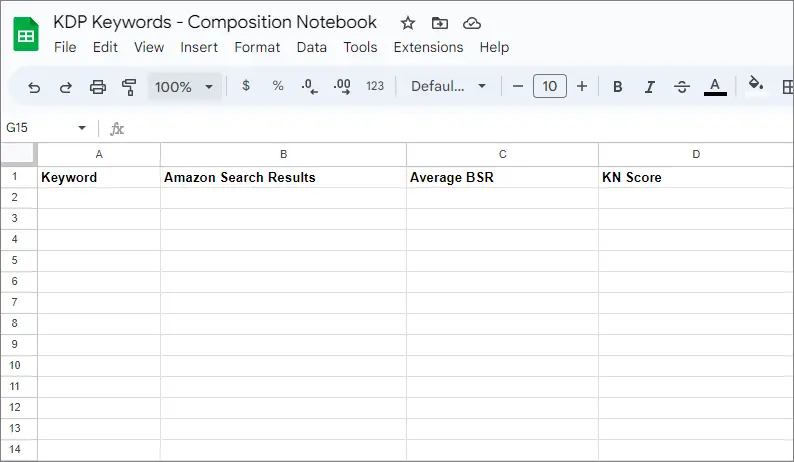Open the Default font dropdown
794x462 pixels.
pyautogui.click(x=449, y=86)
